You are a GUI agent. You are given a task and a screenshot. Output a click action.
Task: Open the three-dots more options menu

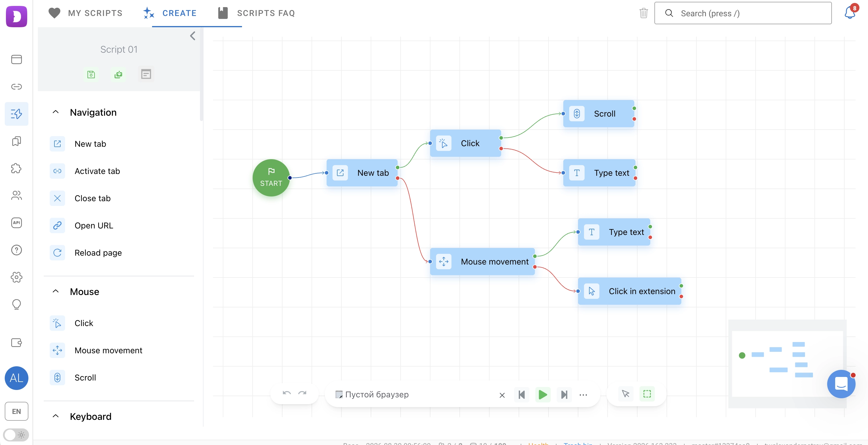point(583,395)
